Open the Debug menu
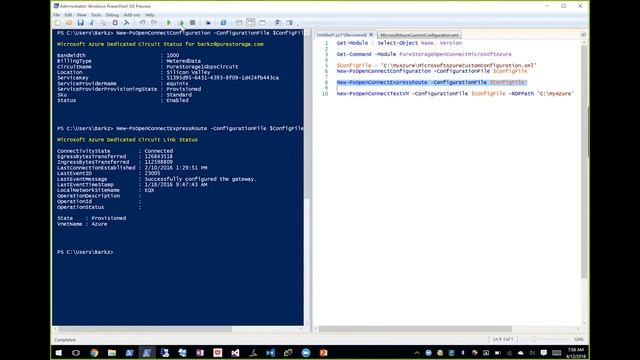 coord(112,15)
